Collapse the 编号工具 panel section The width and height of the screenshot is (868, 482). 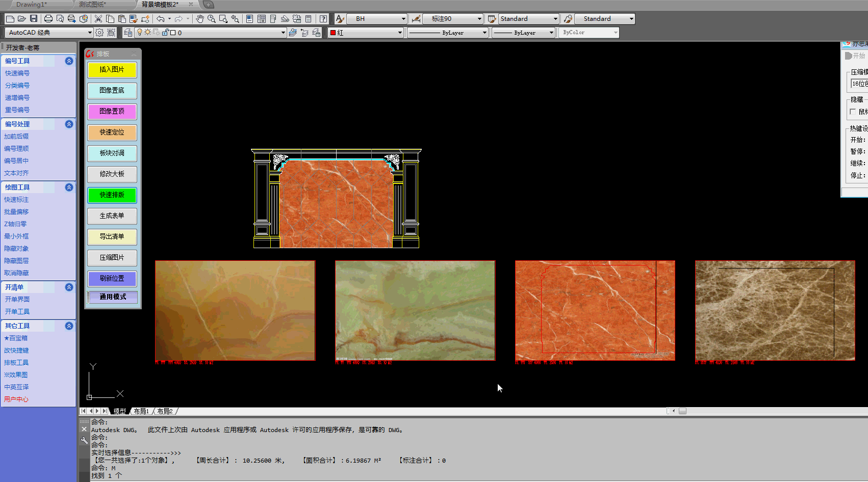(69, 61)
